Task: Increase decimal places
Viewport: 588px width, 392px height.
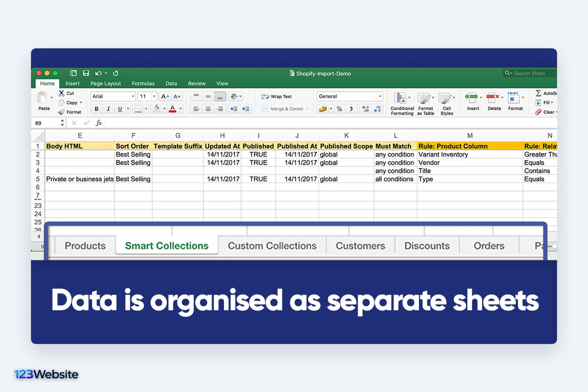Action: pos(366,109)
